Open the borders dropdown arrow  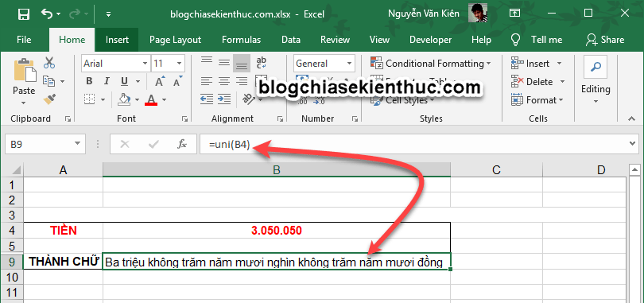pos(103,99)
